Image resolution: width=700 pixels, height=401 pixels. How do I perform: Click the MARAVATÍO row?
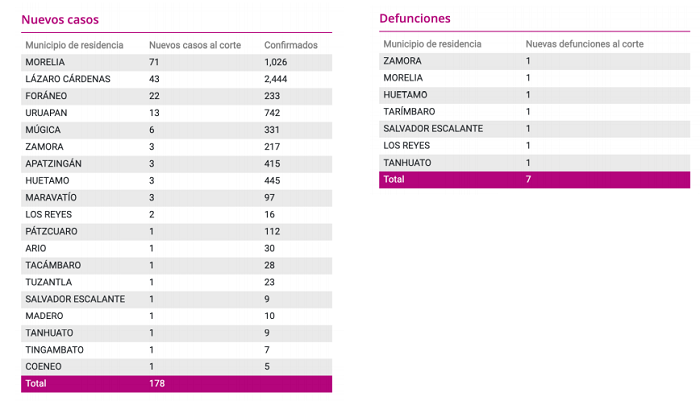[176, 197]
